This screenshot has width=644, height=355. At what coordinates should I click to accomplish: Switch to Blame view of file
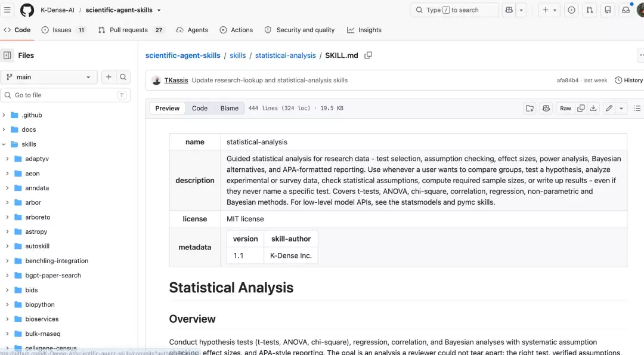point(229,108)
